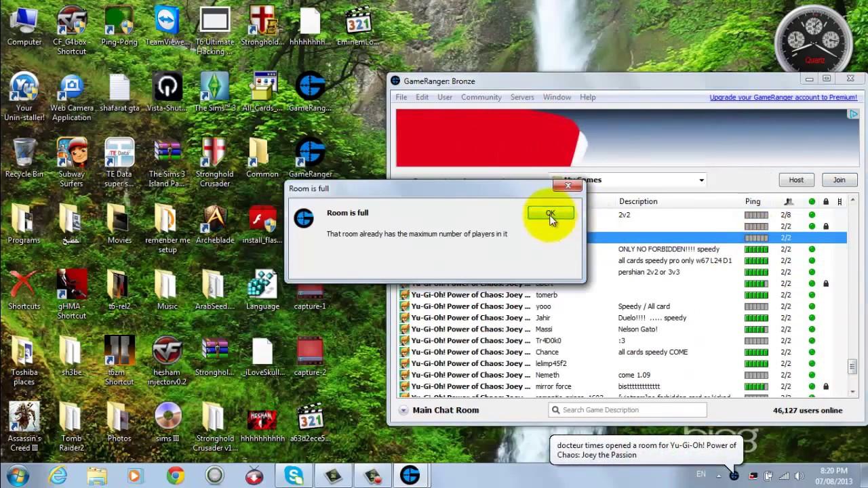This screenshot has width=868, height=488.
Task: Open the File menu in GameRanger
Action: pyautogui.click(x=401, y=97)
